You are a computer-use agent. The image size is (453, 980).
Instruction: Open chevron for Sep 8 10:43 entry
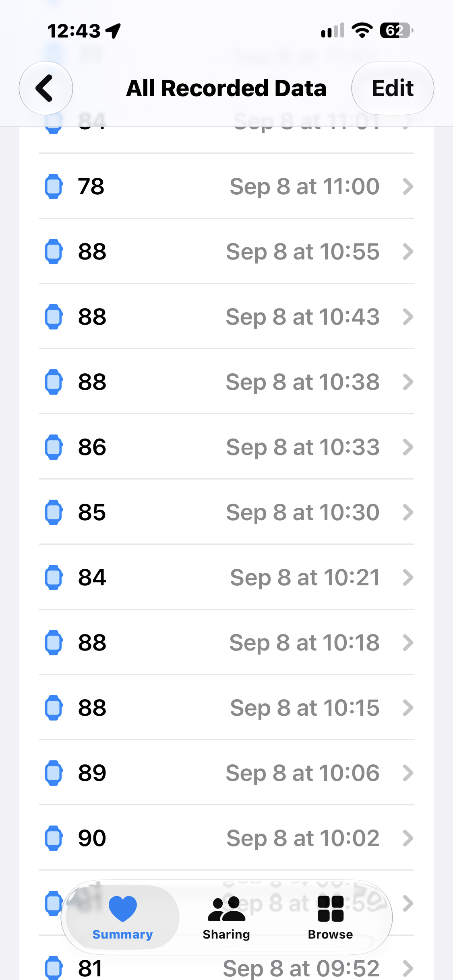(408, 317)
